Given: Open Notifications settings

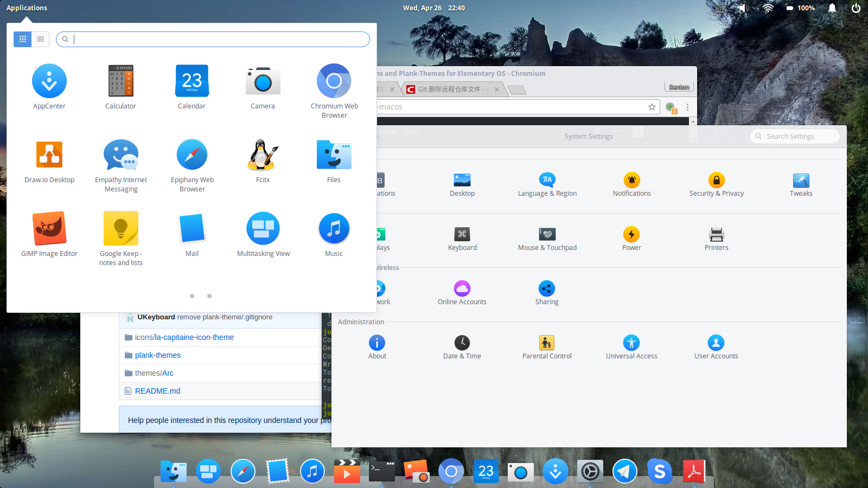Looking at the screenshot, I should [x=631, y=185].
